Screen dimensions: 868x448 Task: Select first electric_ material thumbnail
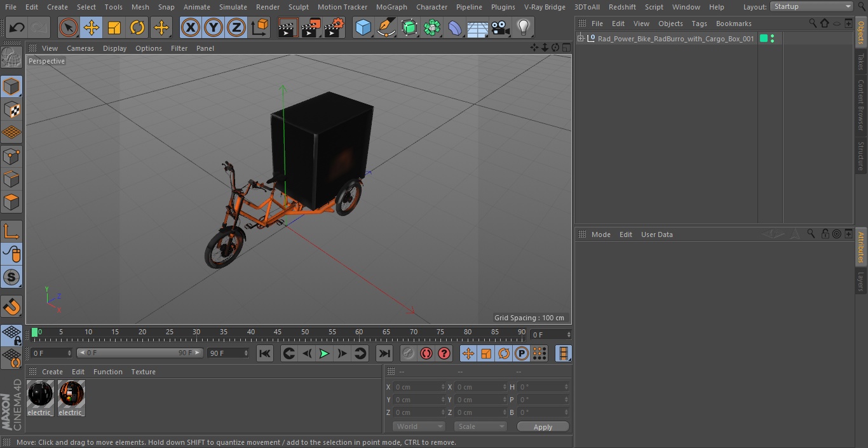point(41,398)
